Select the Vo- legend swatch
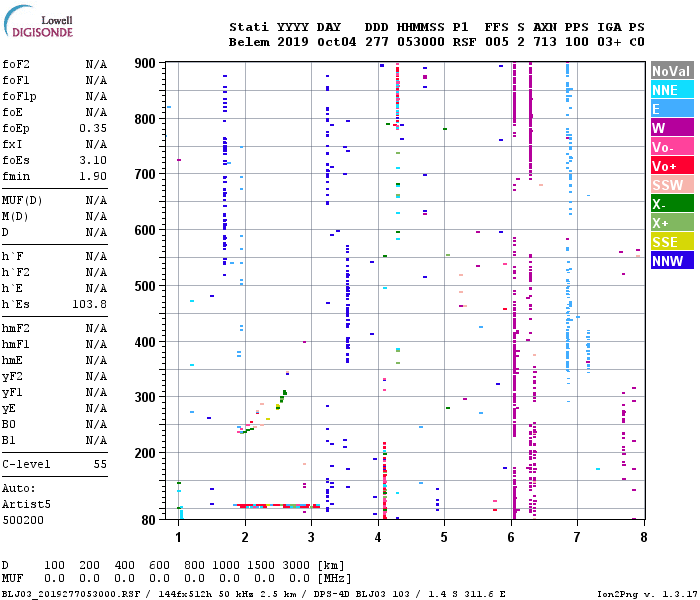This screenshot has width=700, height=600. coord(672,147)
